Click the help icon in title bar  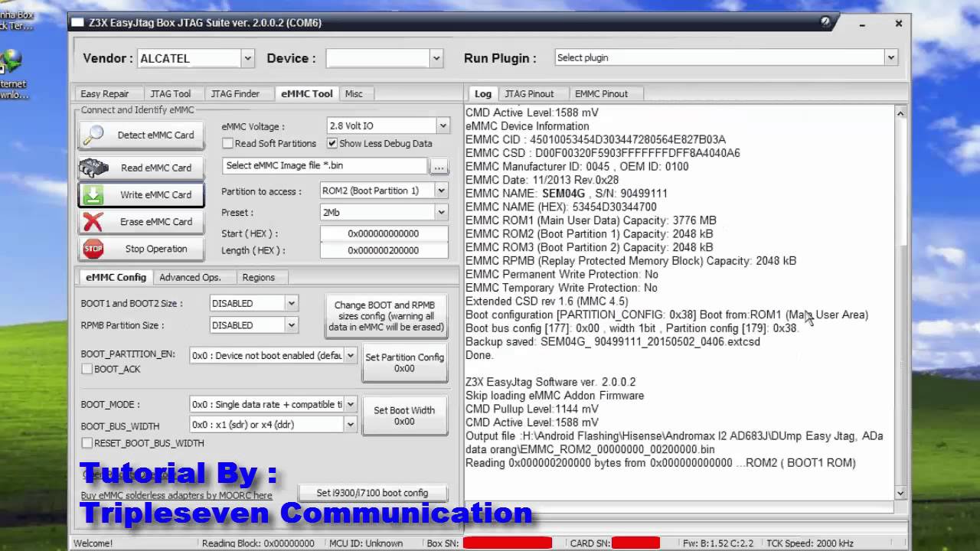[825, 22]
